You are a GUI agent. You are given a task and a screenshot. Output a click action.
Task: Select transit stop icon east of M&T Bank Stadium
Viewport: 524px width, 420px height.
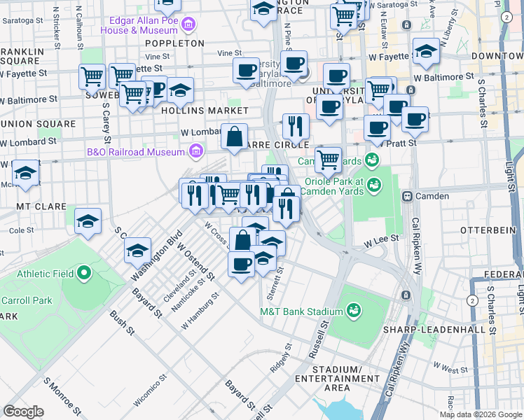tap(406, 295)
